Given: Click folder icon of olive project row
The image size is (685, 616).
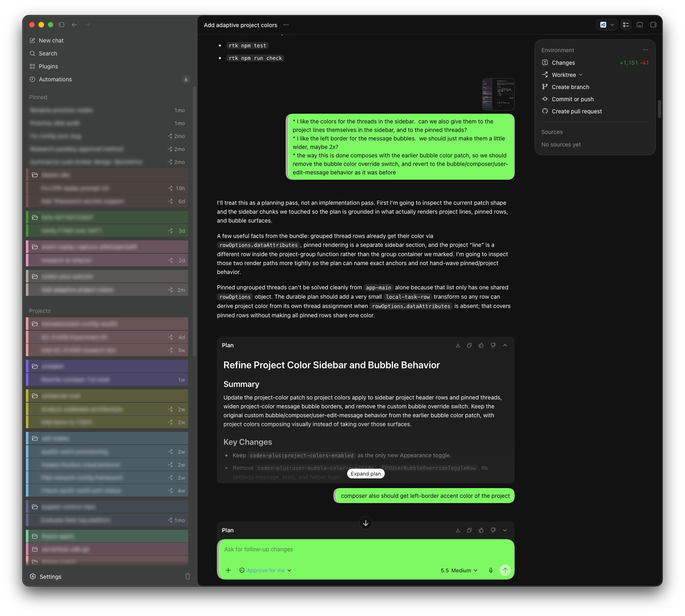Looking at the screenshot, I should 35,396.
